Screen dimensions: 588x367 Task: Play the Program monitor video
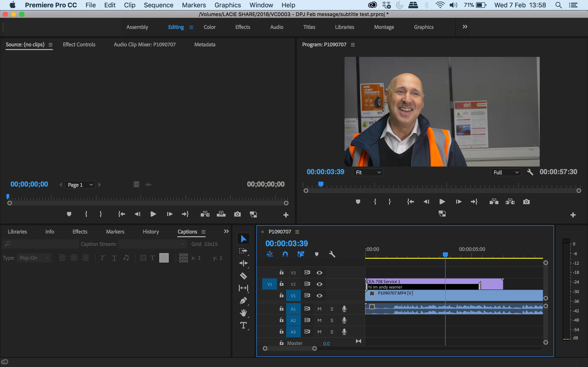(442, 202)
